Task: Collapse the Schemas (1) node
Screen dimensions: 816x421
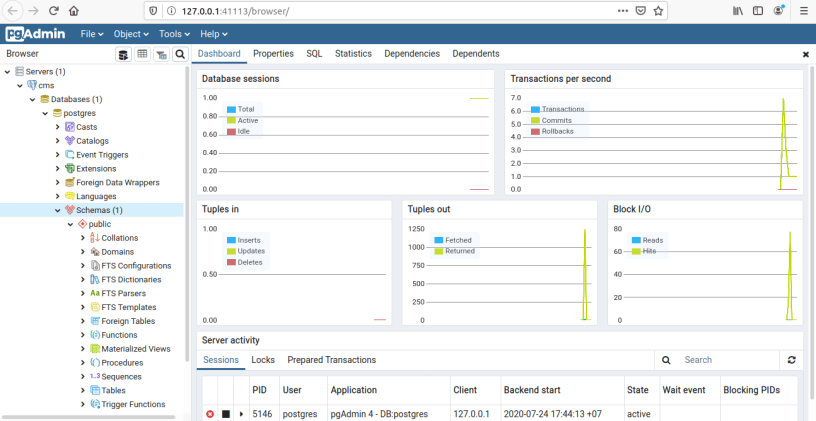Action: coord(57,210)
